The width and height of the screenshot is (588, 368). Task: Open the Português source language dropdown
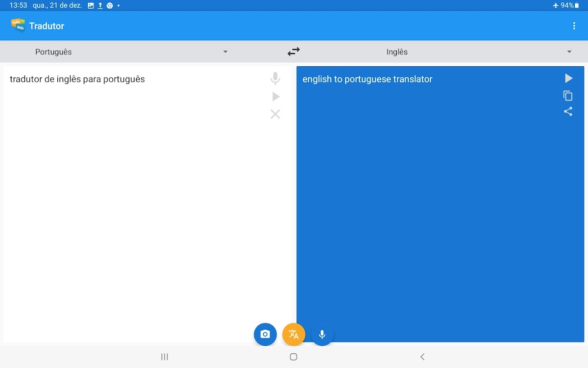tap(54, 52)
